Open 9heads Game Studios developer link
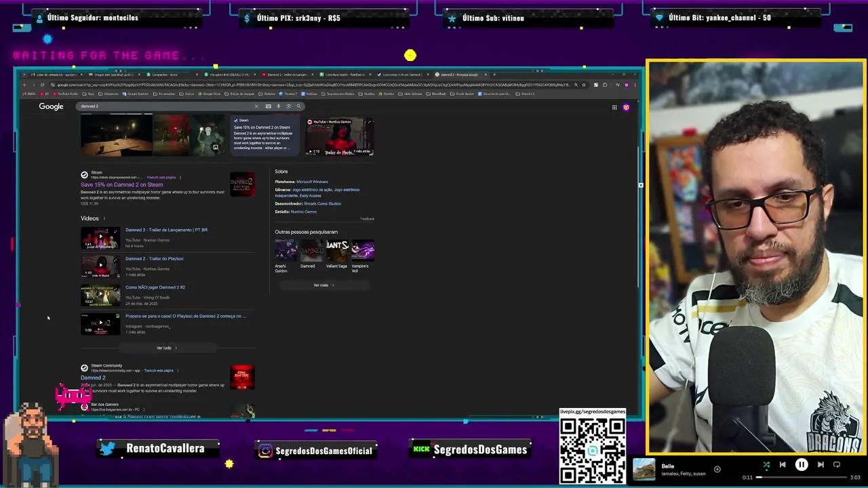Image resolution: width=868 pixels, height=488 pixels. [x=322, y=203]
